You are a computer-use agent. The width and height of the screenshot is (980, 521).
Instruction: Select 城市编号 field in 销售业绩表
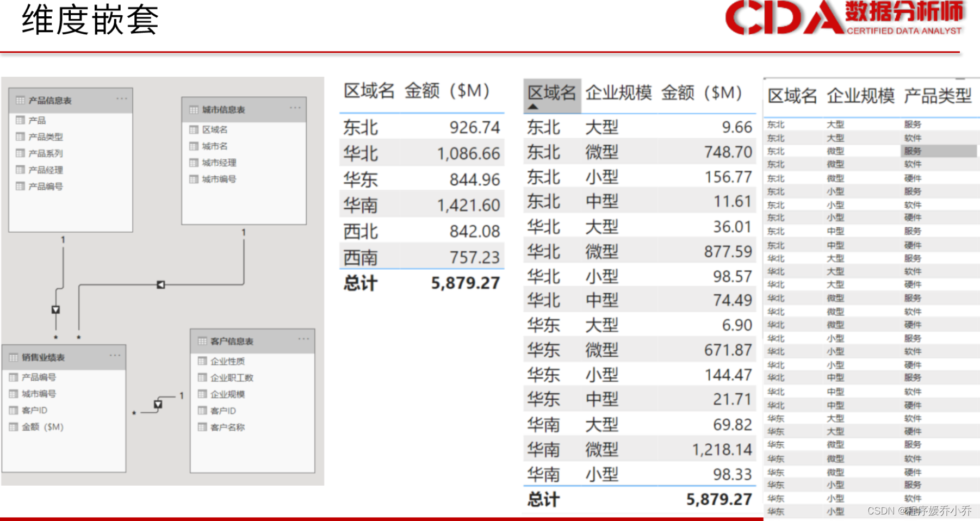click(39, 394)
